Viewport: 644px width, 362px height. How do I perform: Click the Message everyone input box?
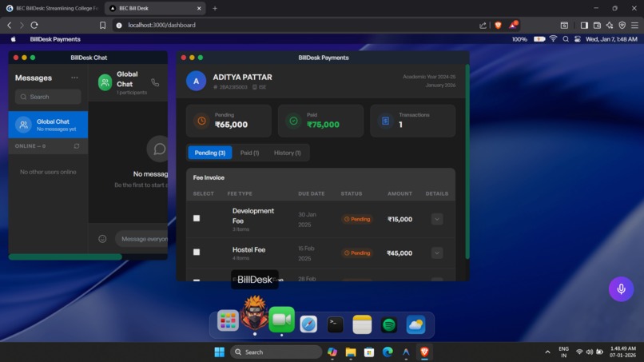point(141,239)
